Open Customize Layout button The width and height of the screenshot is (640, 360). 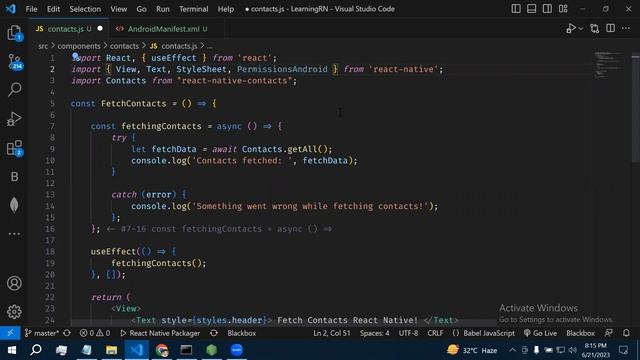coord(563,9)
